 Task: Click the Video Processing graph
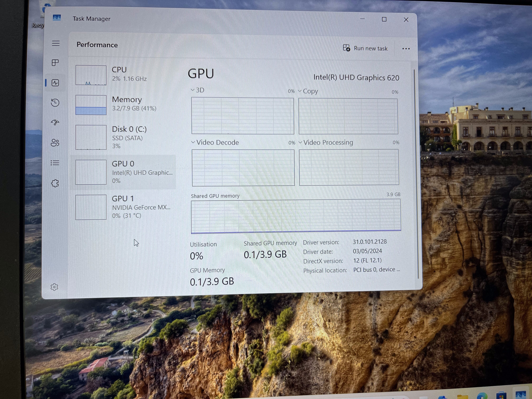pos(349,167)
